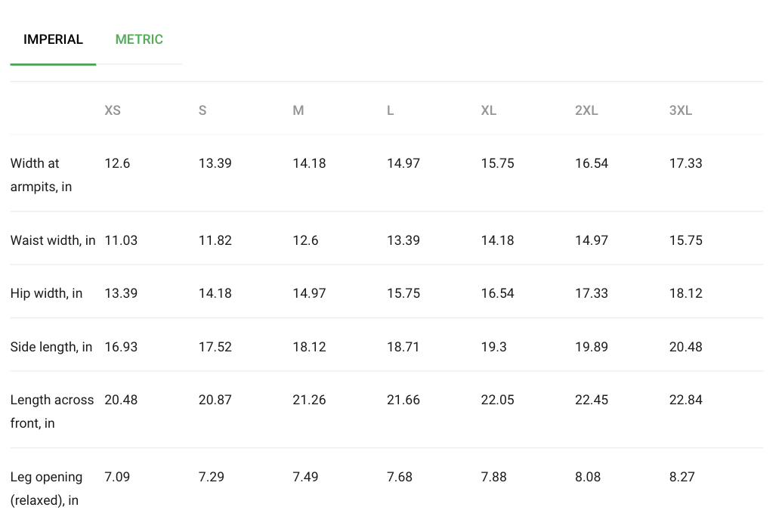Viewport: 779px width, 532px height.
Task: Click the "Waist width, in" row label
Action: click(53, 240)
